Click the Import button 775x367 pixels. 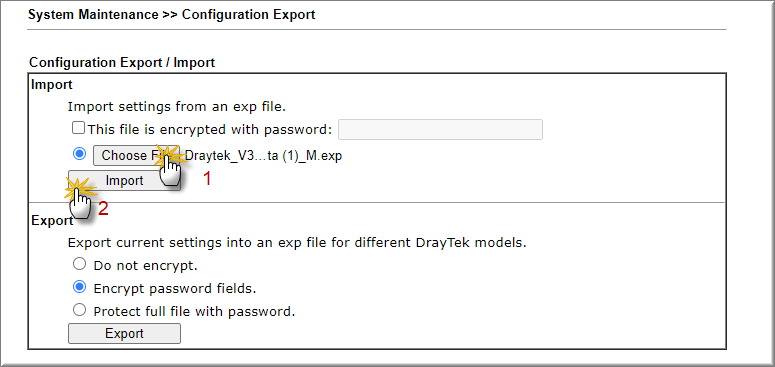(x=124, y=181)
